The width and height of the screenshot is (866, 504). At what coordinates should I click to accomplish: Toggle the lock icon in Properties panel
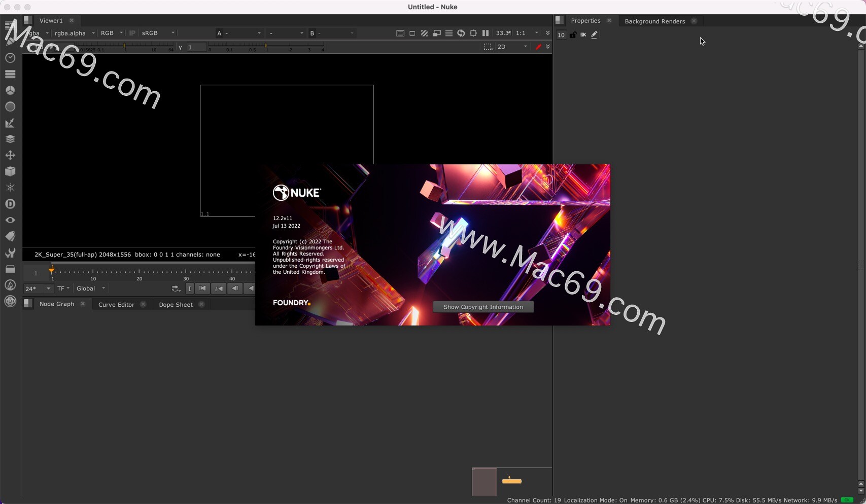572,34
